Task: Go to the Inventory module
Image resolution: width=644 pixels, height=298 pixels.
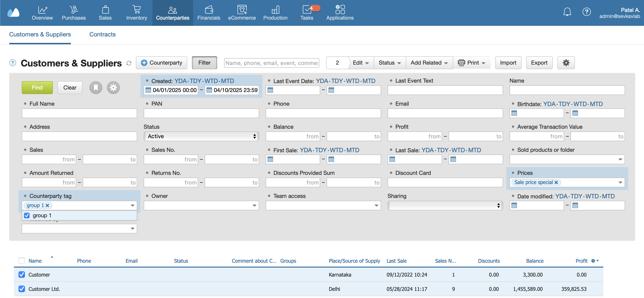Action: [x=137, y=13]
